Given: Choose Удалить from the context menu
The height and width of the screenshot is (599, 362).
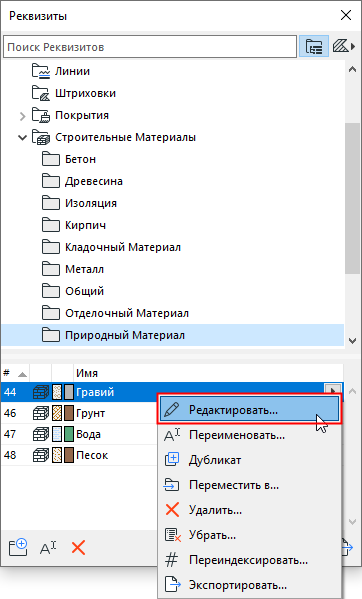Looking at the screenshot, I should coord(249,510).
